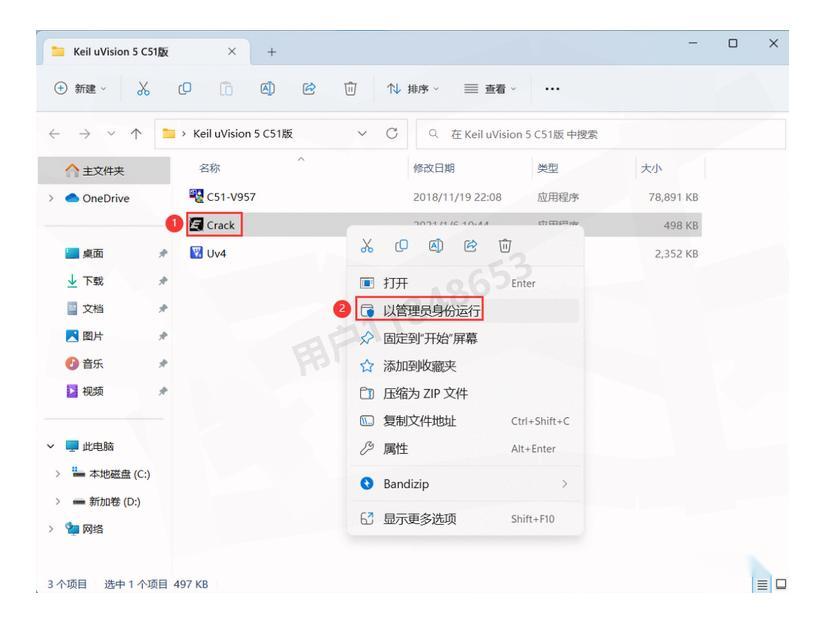
Task: Expand the 新加卷 (D:) node
Action: pyautogui.click(x=57, y=501)
